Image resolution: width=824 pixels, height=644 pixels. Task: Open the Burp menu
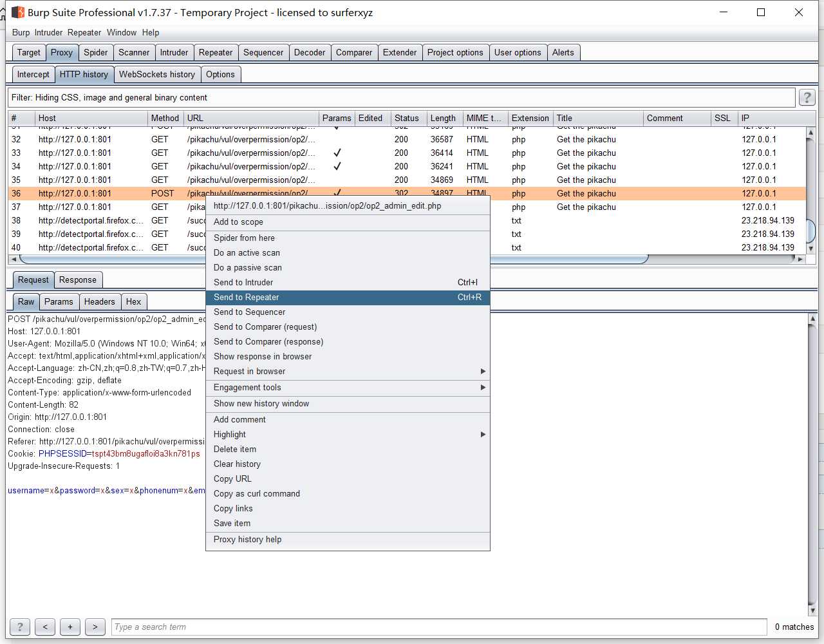pyautogui.click(x=21, y=32)
